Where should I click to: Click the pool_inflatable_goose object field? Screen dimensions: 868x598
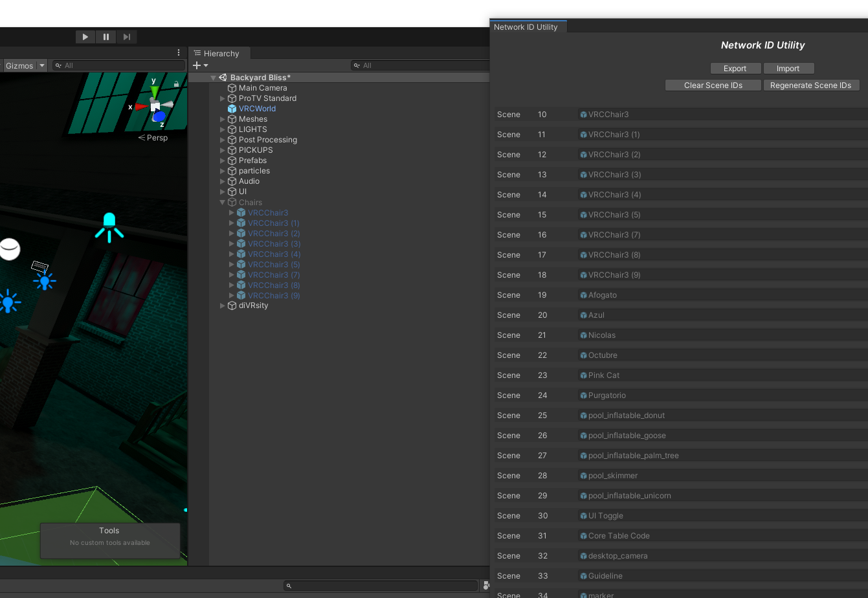click(x=723, y=436)
